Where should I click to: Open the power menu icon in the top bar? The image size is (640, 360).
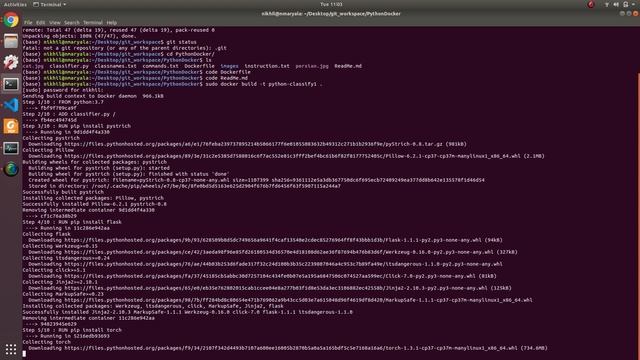tap(625, 4)
